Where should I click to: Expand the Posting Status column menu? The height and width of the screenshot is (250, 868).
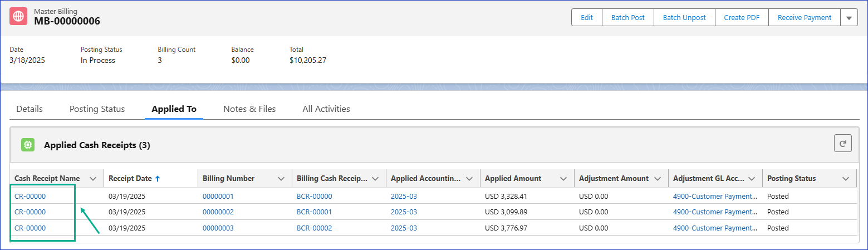pyautogui.click(x=846, y=179)
